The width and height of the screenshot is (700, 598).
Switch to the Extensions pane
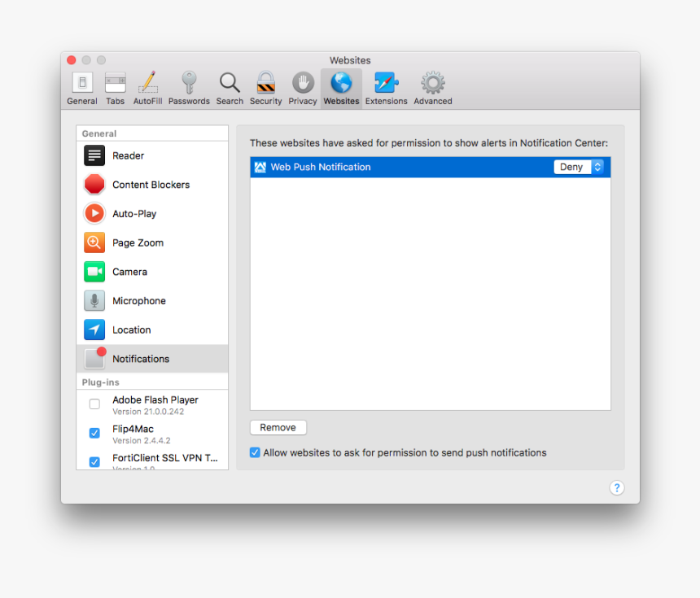pos(386,85)
